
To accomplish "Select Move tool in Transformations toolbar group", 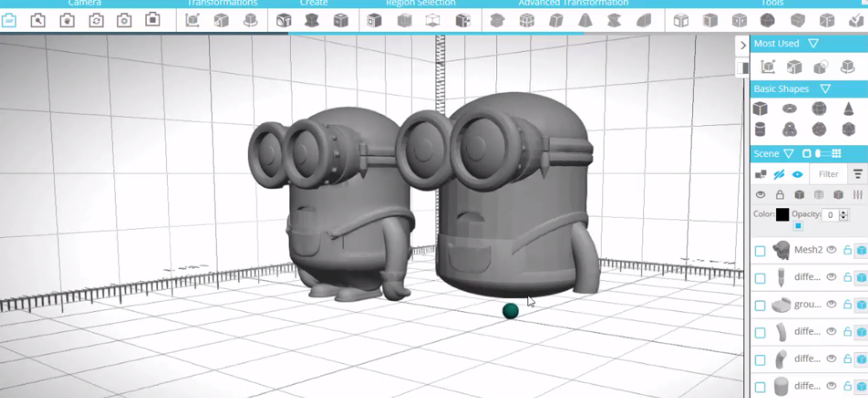I will click(x=192, y=21).
